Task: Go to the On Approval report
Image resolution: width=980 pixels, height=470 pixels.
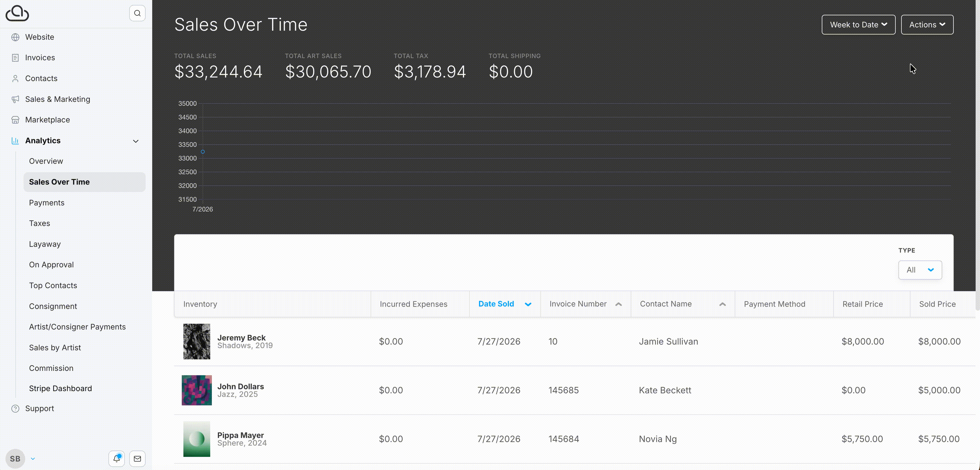Action: coord(51,265)
